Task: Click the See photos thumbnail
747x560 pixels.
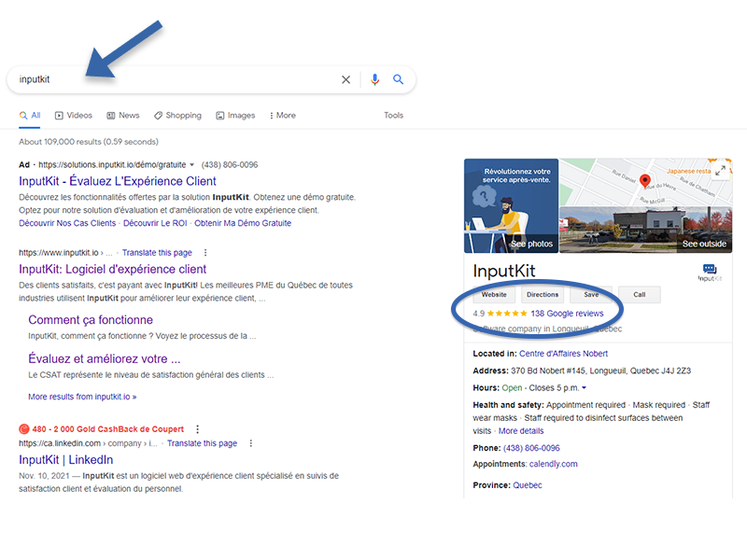Action: point(511,206)
